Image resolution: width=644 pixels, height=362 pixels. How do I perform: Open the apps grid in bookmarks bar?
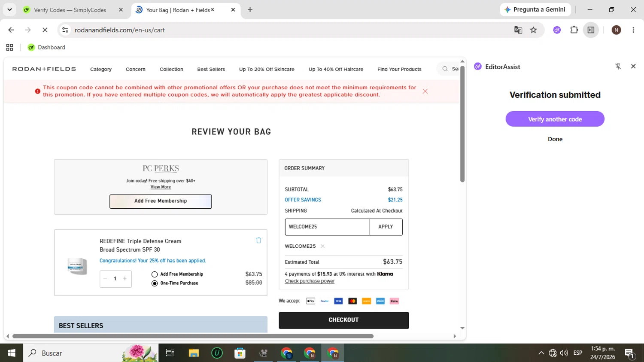[10, 47]
